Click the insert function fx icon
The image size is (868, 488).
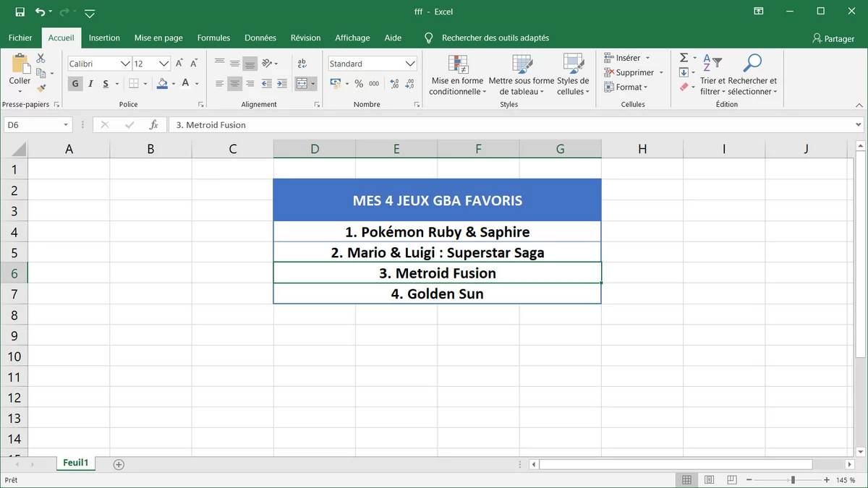pyautogui.click(x=153, y=124)
